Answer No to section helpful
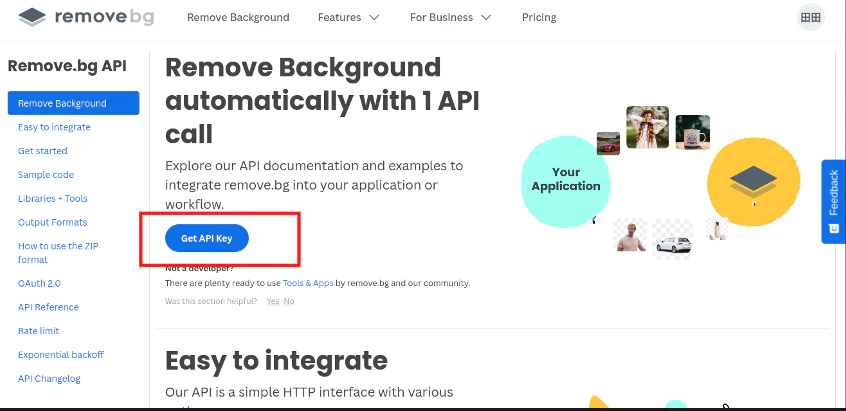Image resolution: width=846 pixels, height=411 pixels. (x=289, y=301)
